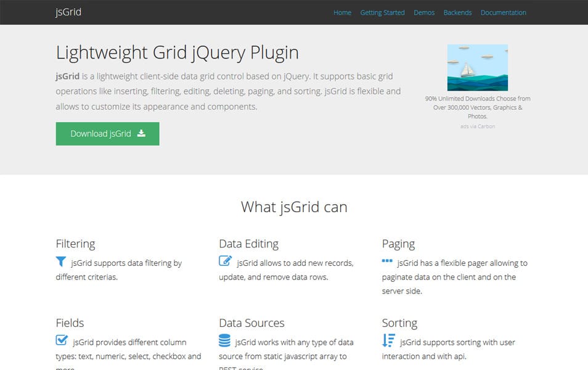
Task: Select the Fields checkbox icon
Action: (x=61, y=340)
